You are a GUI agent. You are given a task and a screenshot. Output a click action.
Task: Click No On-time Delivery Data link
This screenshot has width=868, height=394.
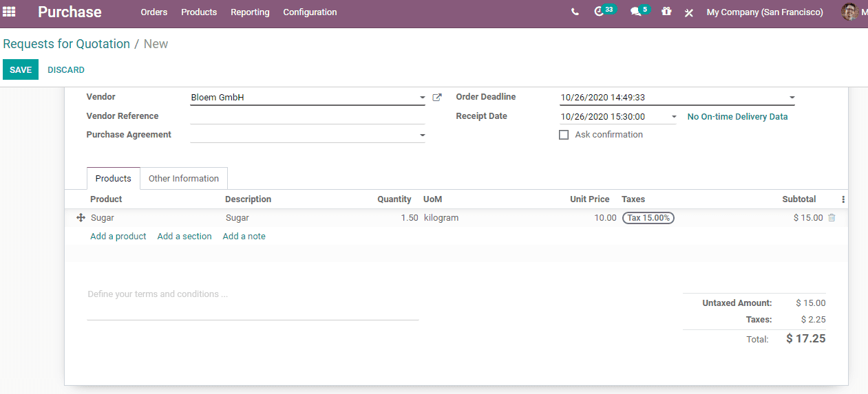737,117
